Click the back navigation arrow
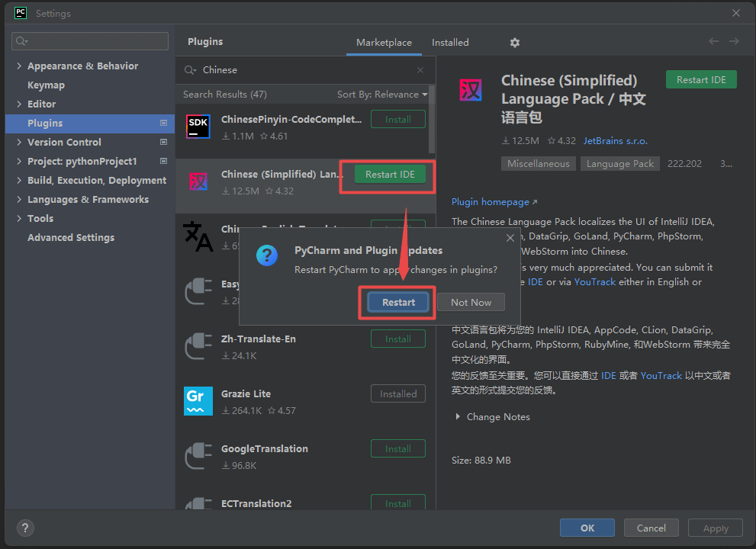 click(x=713, y=42)
